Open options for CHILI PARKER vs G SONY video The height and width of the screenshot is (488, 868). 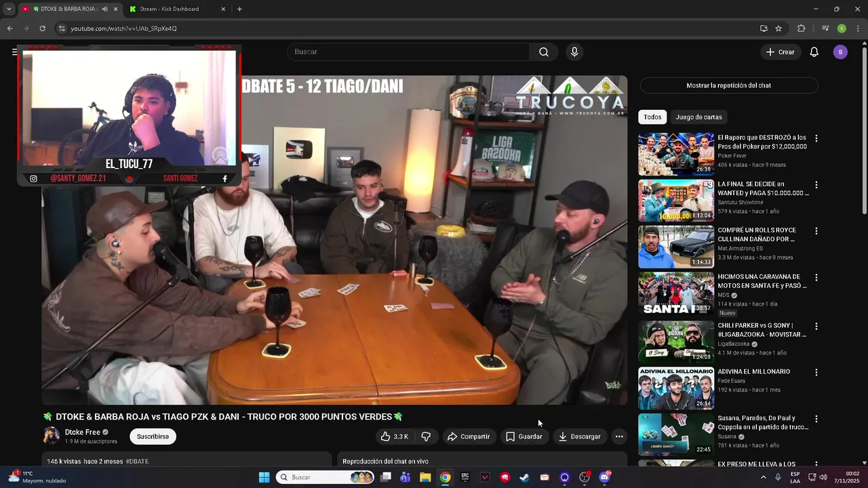tap(816, 326)
